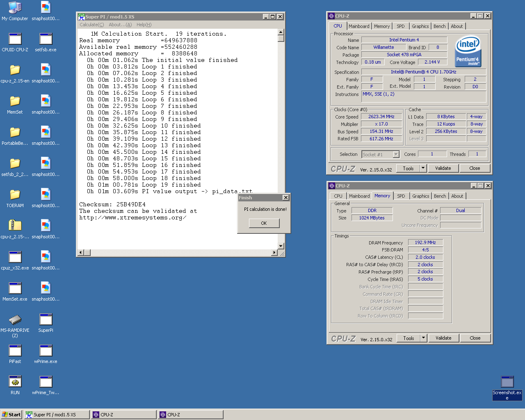Select the RUN desktop icon
The image size is (525, 420).
15,385
